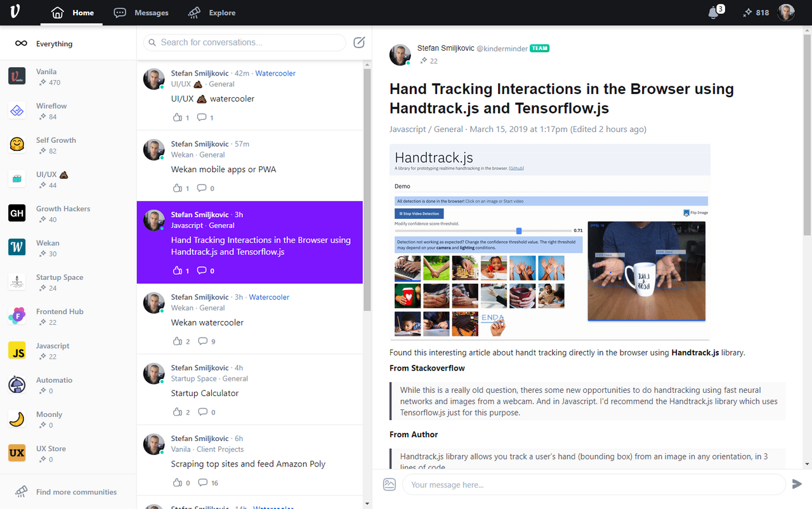Screen dimensions: 812x509
Task: Click the From Author heading
Action: (414, 435)
